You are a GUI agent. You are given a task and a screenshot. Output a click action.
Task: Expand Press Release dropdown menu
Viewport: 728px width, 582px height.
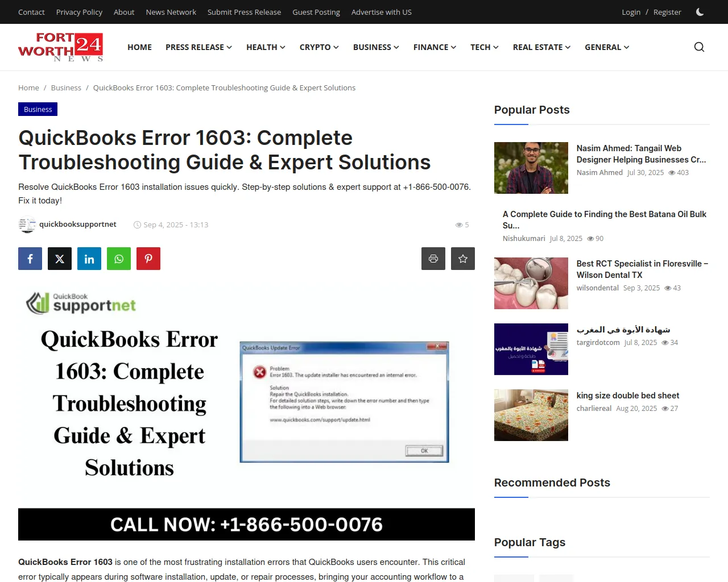coord(198,47)
